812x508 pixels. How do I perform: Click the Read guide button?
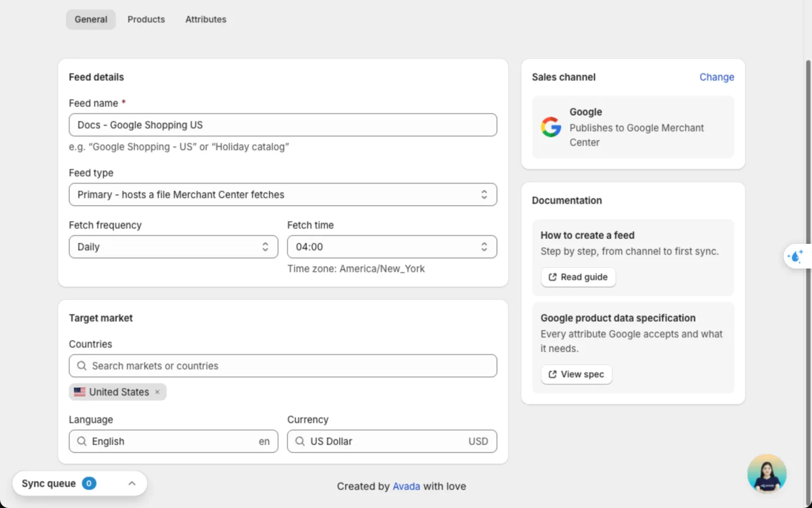point(578,277)
